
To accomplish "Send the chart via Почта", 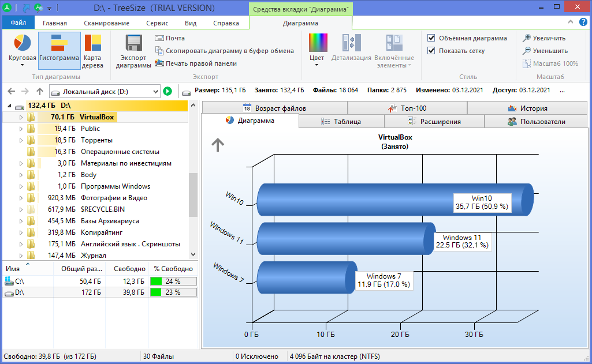I will pyautogui.click(x=170, y=38).
